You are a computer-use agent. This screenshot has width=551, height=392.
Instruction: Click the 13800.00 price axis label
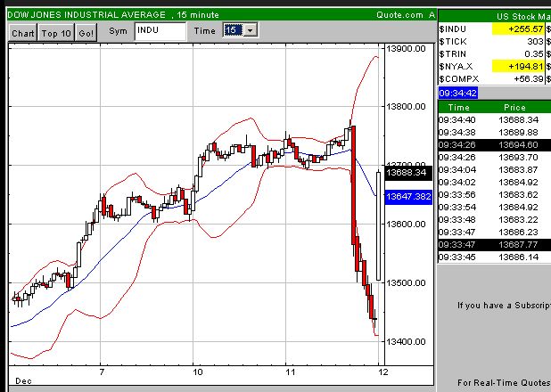coord(406,106)
